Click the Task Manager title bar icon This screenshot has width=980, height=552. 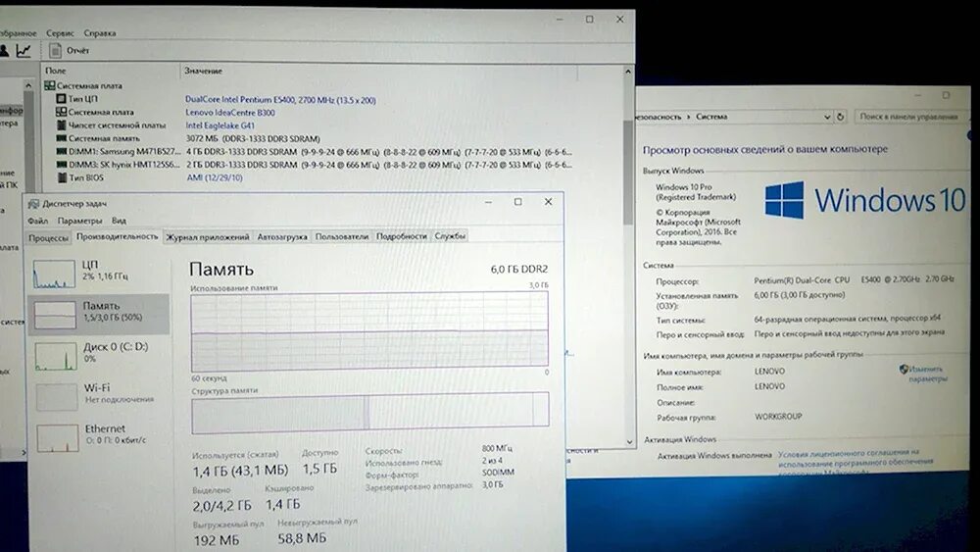(x=33, y=204)
